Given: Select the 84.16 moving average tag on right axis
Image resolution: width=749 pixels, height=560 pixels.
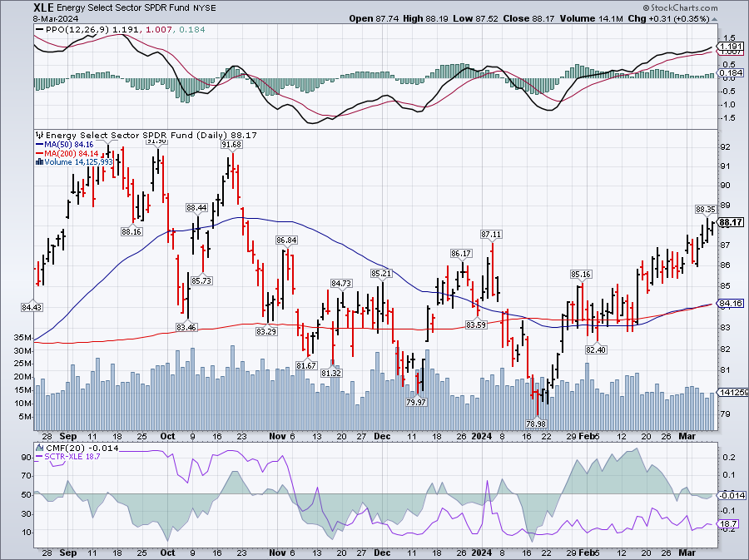Looking at the screenshot, I should click(x=730, y=304).
